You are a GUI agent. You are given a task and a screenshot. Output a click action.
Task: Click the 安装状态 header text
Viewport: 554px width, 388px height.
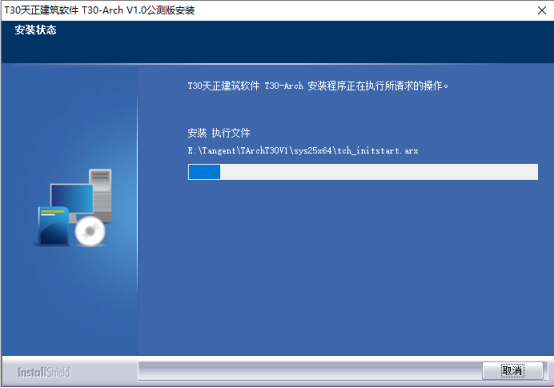click(x=35, y=30)
